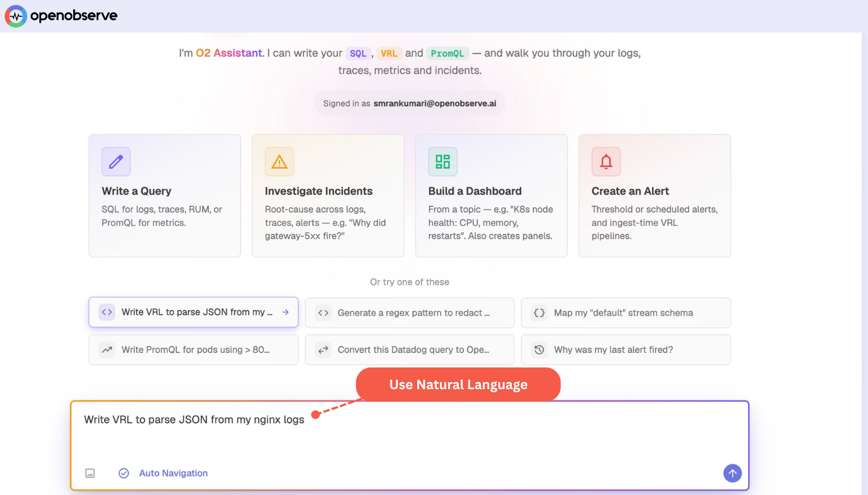Send the message with the up-arrow button
The image size is (868, 495).
pos(732,473)
